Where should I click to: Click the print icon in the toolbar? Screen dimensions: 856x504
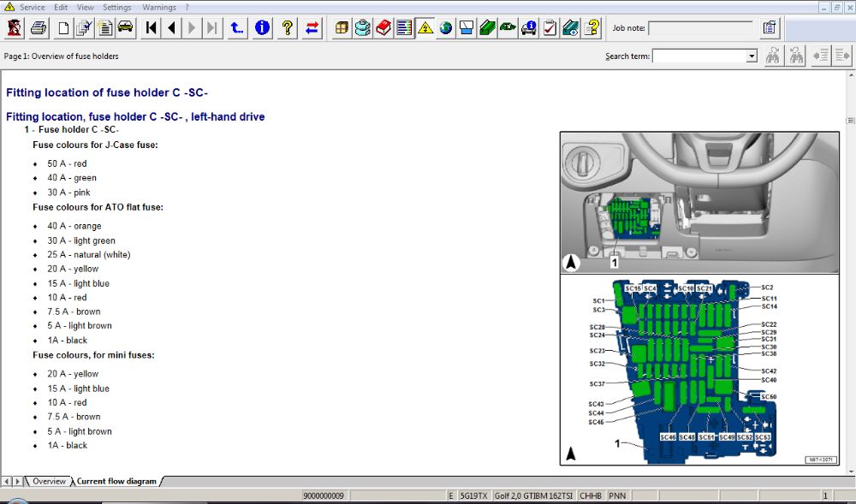39,28
